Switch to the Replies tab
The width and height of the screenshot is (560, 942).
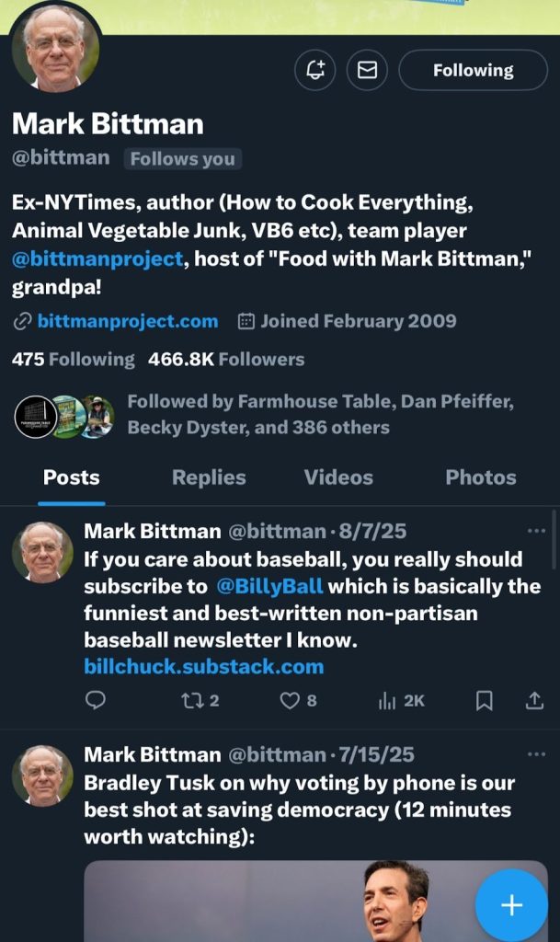[209, 477]
